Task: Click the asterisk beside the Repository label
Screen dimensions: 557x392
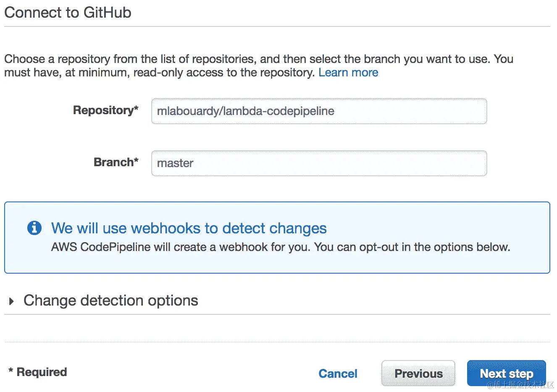Action: pyautogui.click(x=136, y=109)
